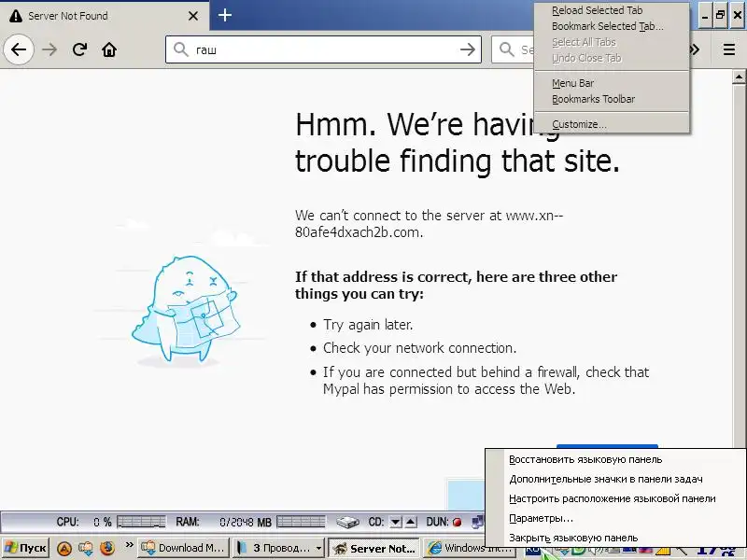Click the Go arrow in address bar
The height and width of the screenshot is (560, 747).
click(x=468, y=49)
